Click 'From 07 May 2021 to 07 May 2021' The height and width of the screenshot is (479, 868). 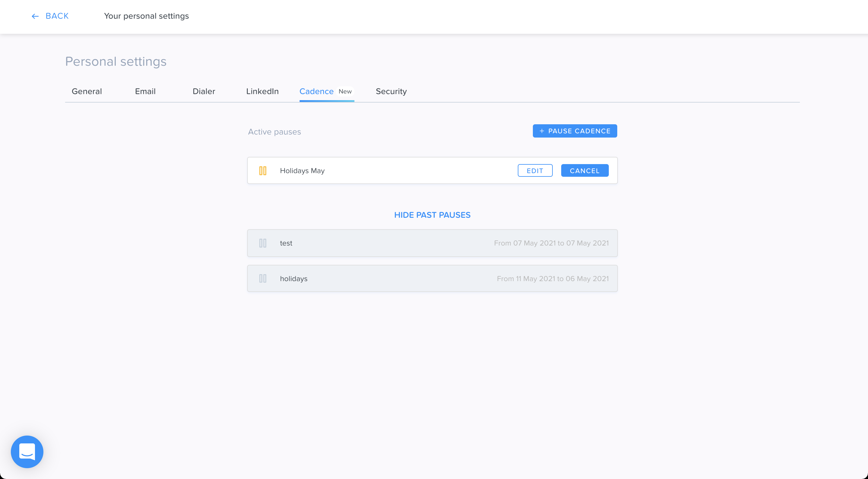point(551,243)
